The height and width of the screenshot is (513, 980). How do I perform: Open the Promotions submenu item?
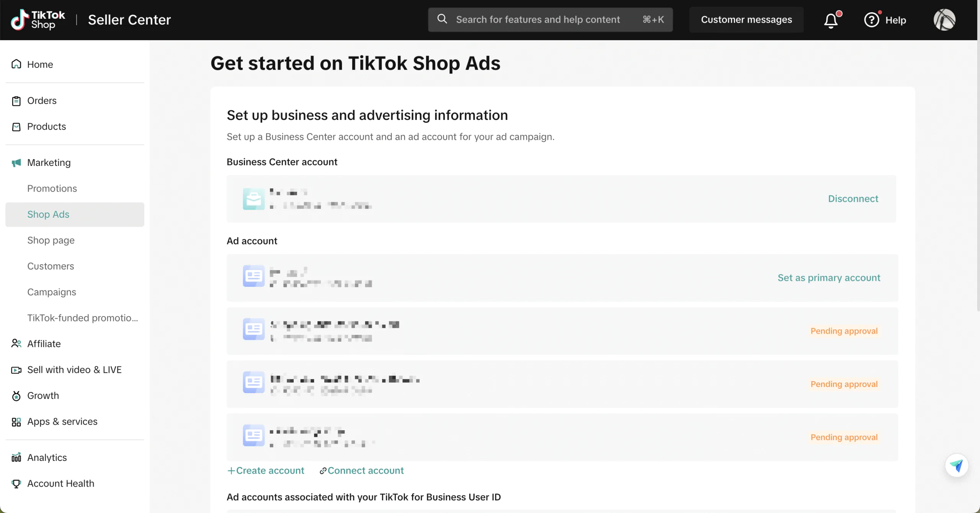[52, 188]
